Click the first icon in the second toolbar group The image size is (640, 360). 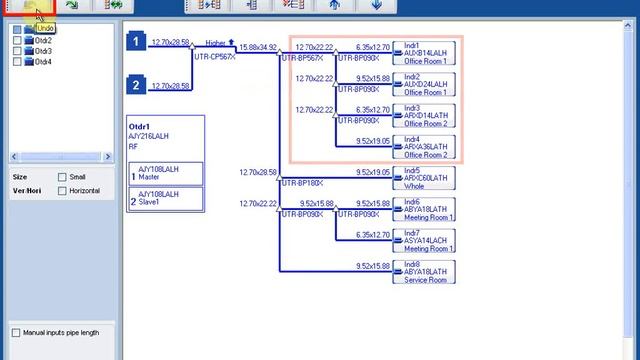(209, 5)
